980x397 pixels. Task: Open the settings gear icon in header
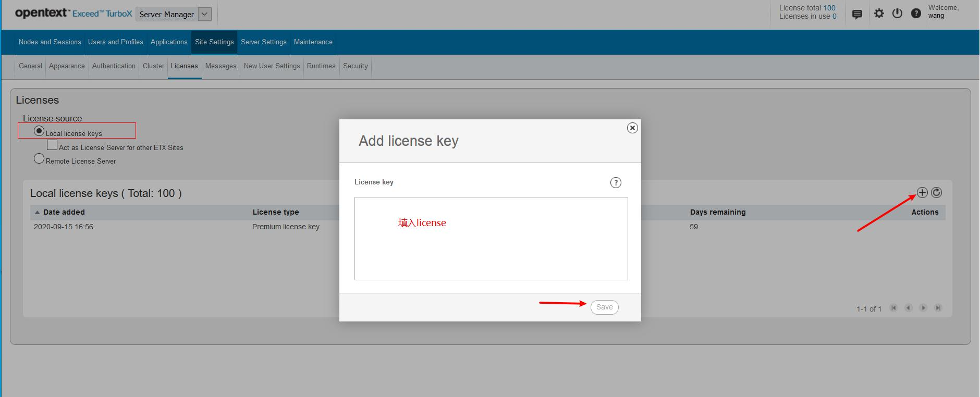pyautogui.click(x=879, y=14)
